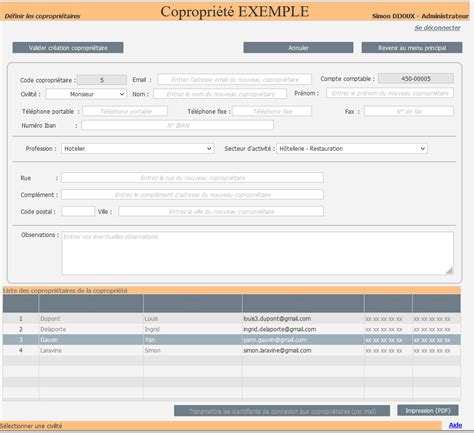Click first name Ingrid in table
This screenshot has width=474, height=433.
pos(152,329)
